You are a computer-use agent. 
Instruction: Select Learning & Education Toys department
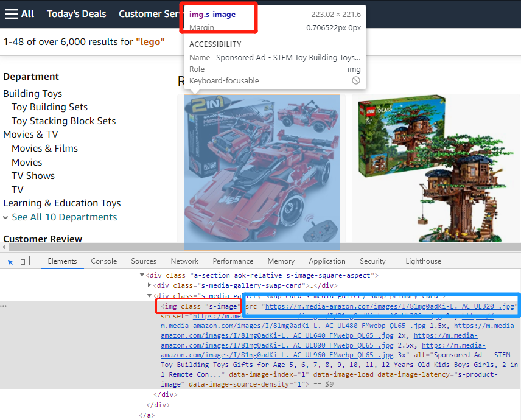[x=62, y=203]
